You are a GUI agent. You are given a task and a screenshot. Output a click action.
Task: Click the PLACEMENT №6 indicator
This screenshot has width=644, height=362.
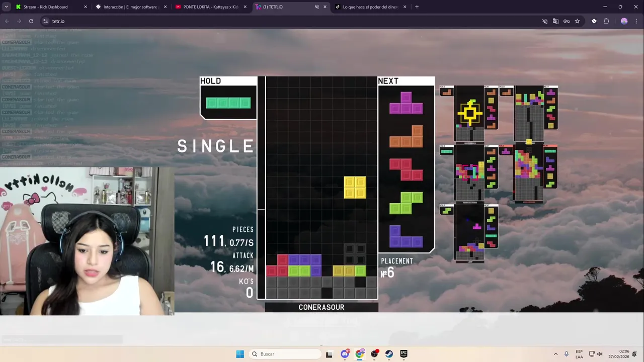(397, 268)
